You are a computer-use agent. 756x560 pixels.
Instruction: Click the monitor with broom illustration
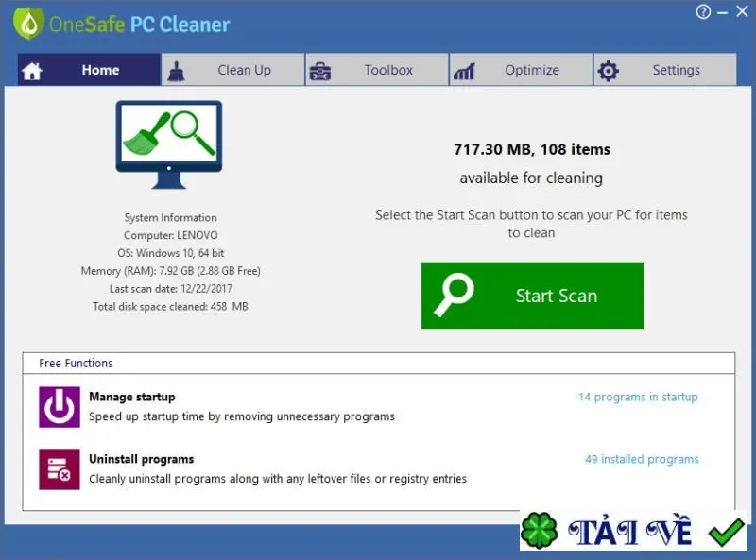click(x=169, y=144)
